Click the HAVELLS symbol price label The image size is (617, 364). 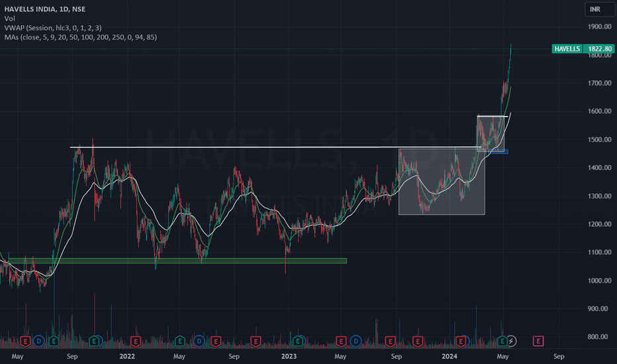tap(567, 49)
